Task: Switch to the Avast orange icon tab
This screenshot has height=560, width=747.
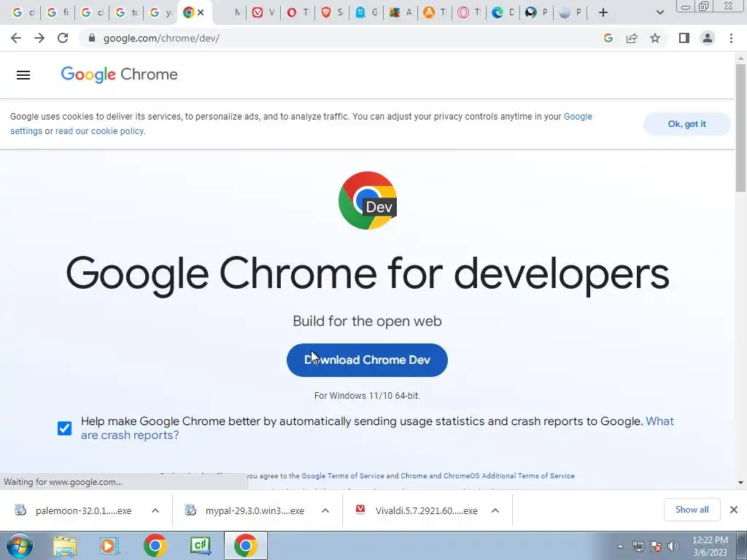Action: coord(434,13)
